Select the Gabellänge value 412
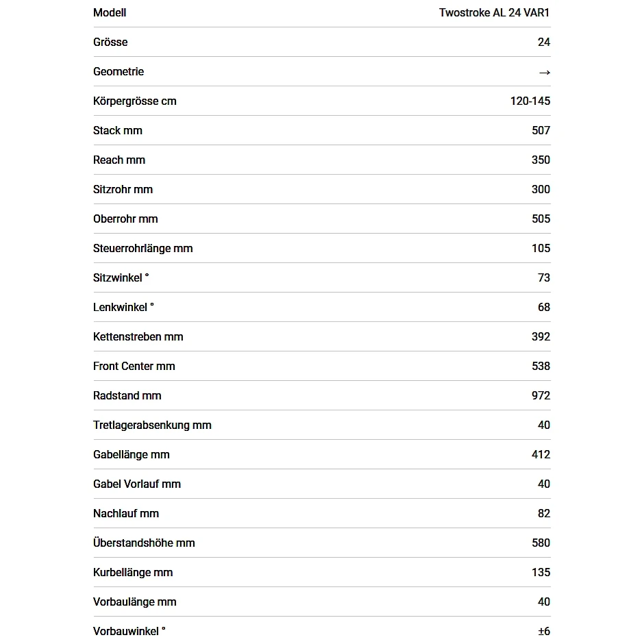The width and height of the screenshot is (644, 644). [x=541, y=454]
